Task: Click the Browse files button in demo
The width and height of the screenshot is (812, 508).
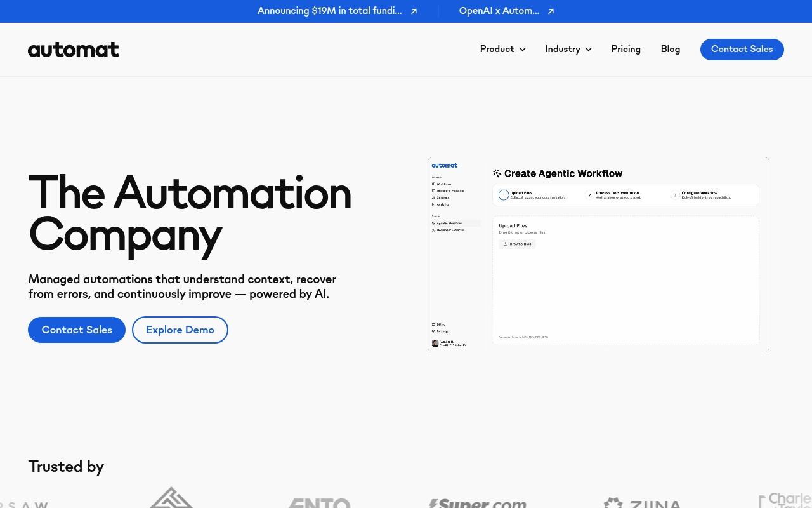Action: pyautogui.click(x=517, y=244)
